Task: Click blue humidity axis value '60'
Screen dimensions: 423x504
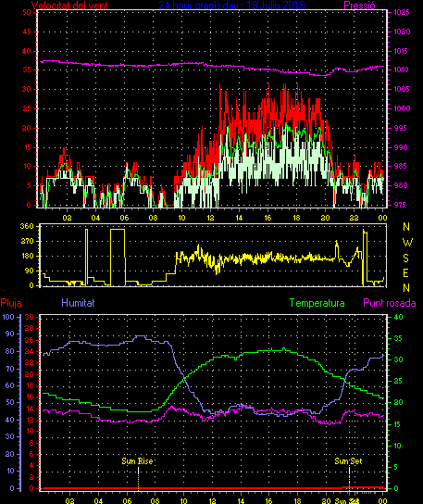Action: click(10, 385)
